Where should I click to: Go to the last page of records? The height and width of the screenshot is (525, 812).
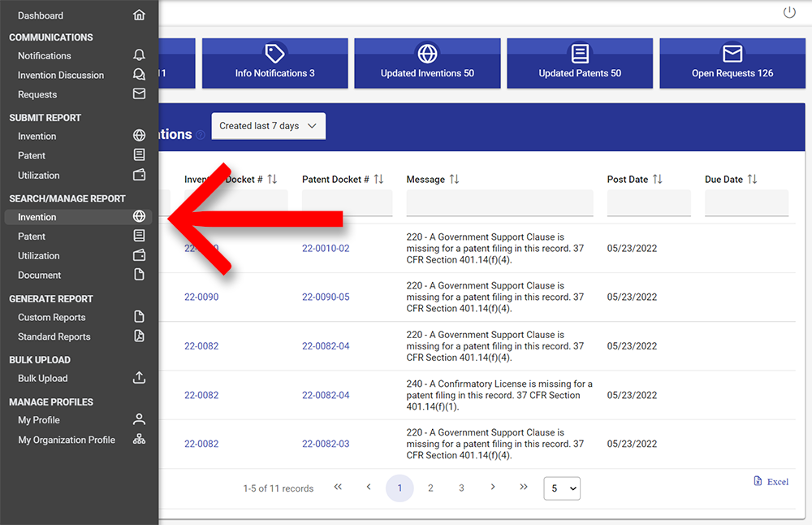click(x=524, y=488)
